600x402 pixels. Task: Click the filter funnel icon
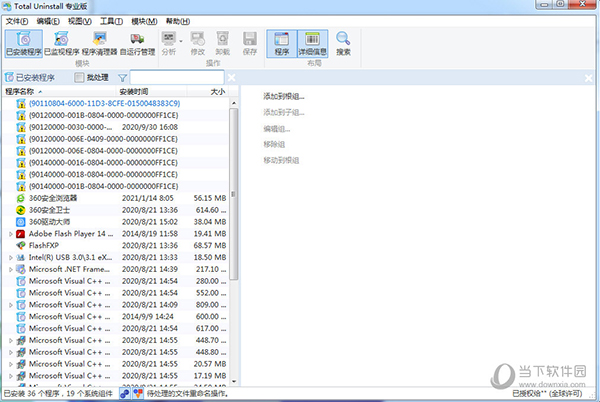(122, 78)
